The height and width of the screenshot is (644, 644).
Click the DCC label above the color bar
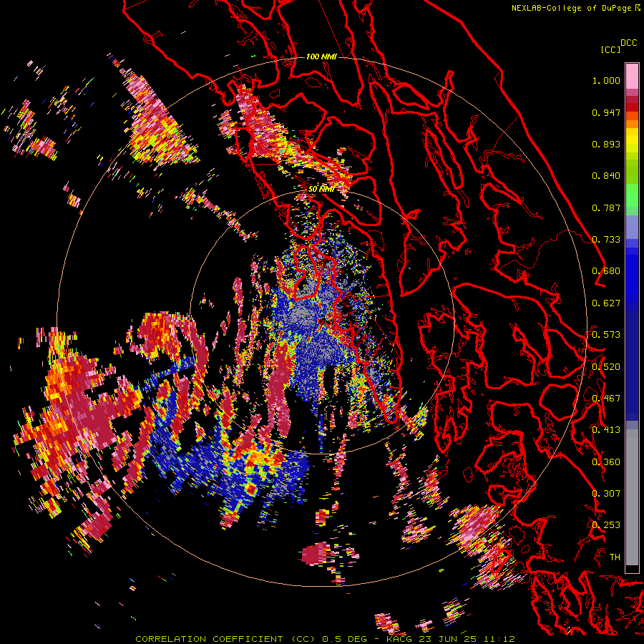click(x=628, y=43)
